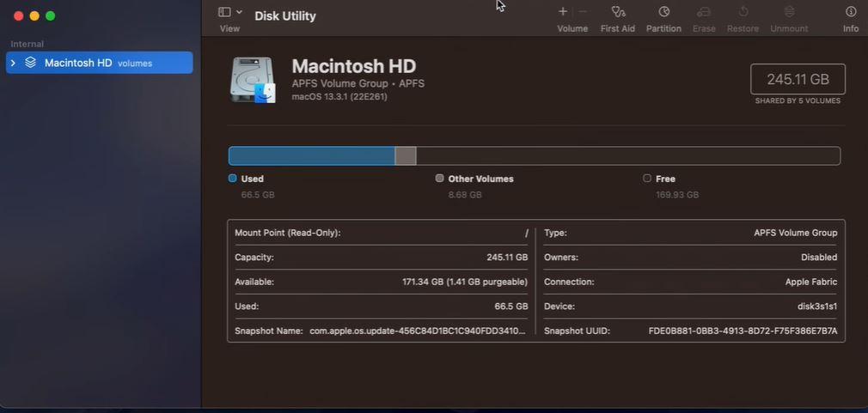The height and width of the screenshot is (413, 868).
Task: Click the stacked volumes icon in sidebar
Action: coord(30,63)
